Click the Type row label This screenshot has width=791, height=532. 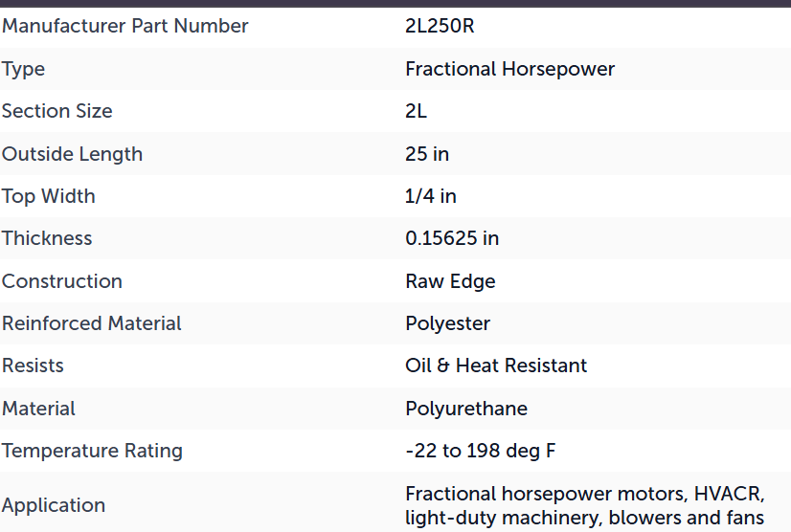23,70
